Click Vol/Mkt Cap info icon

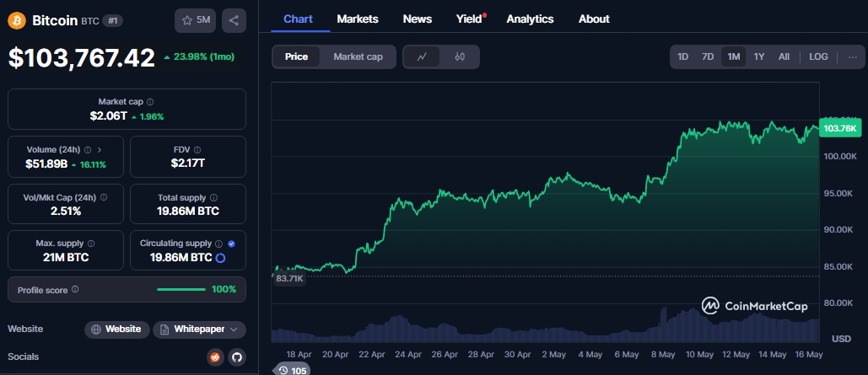pos(104,197)
